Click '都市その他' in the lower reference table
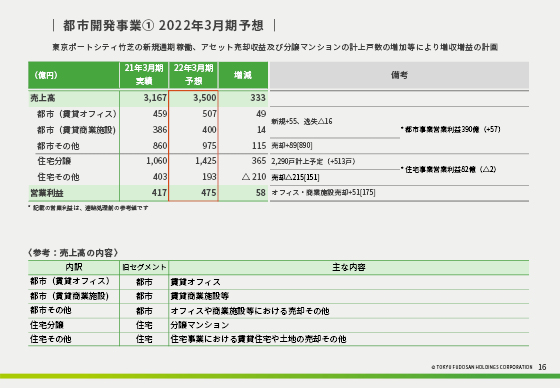This screenshot has height=388, width=560. (51, 310)
